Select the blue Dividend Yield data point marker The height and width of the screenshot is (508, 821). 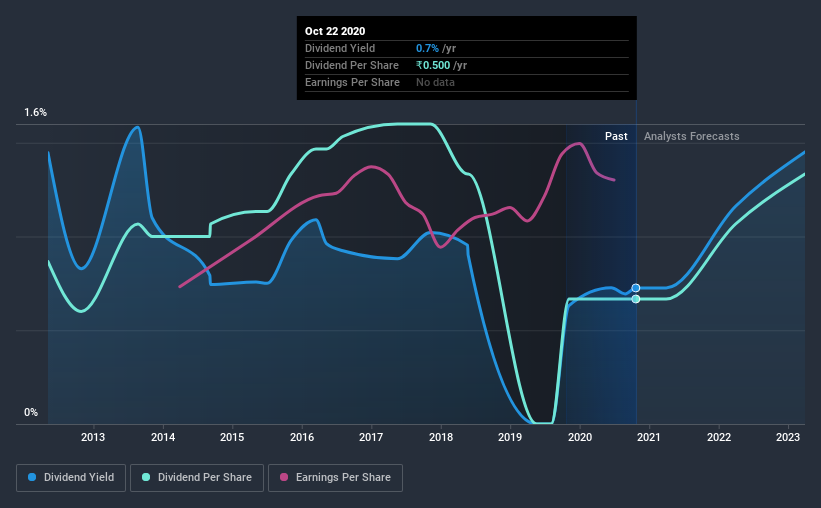pyautogui.click(x=636, y=288)
